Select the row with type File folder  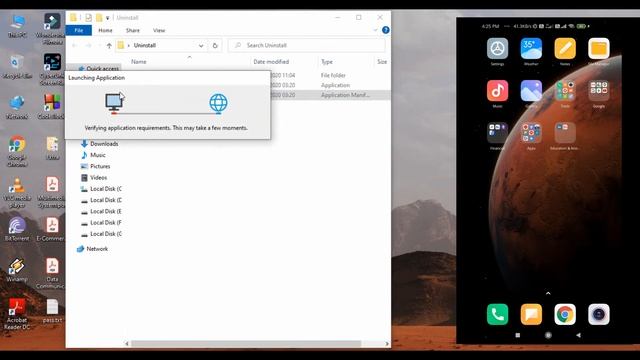pyautogui.click(x=330, y=75)
